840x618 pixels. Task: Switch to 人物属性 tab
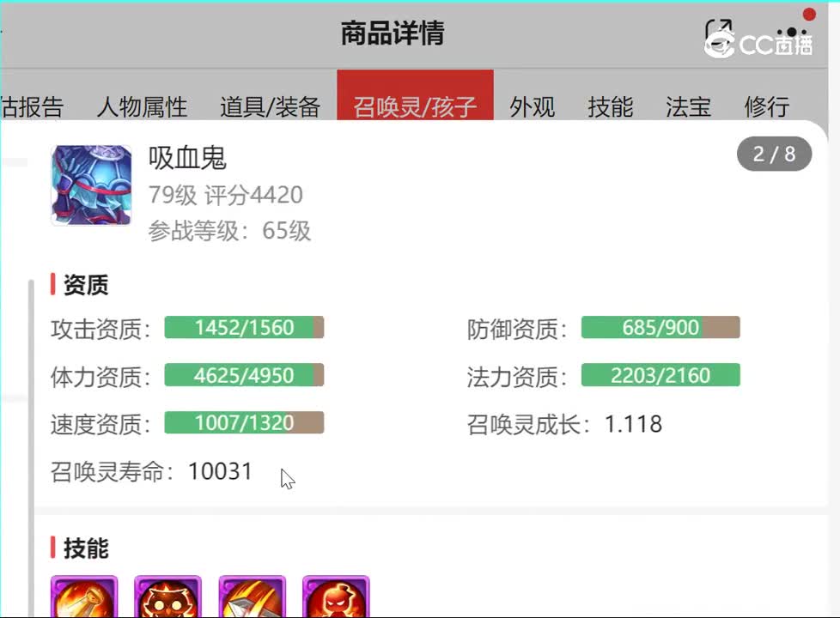coord(142,106)
